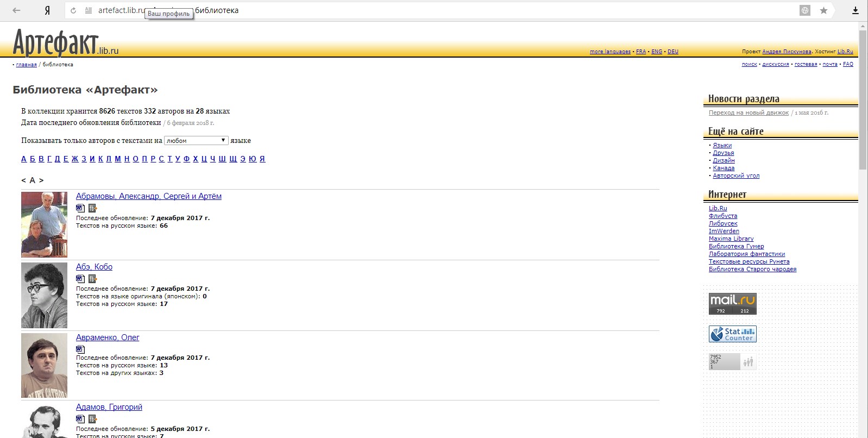Go to previous letter with '<' arrow
The height and width of the screenshot is (438, 868).
pyautogui.click(x=23, y=180)
